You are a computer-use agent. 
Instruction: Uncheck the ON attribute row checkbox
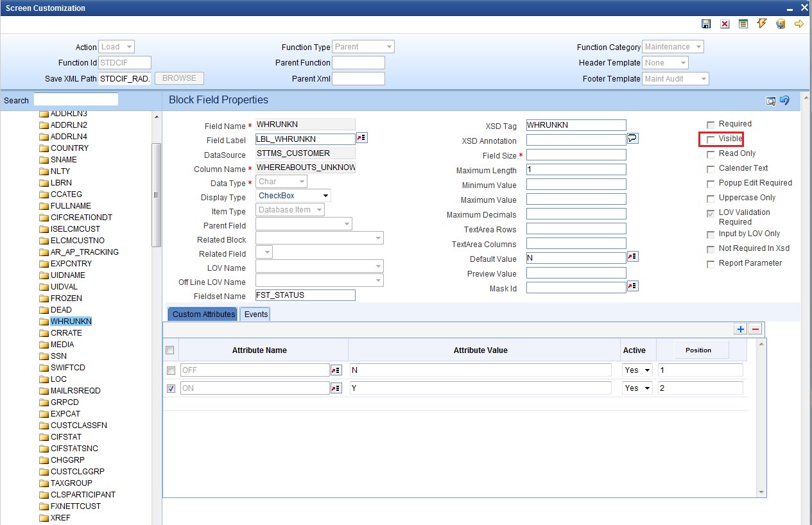tap(171, 388)
